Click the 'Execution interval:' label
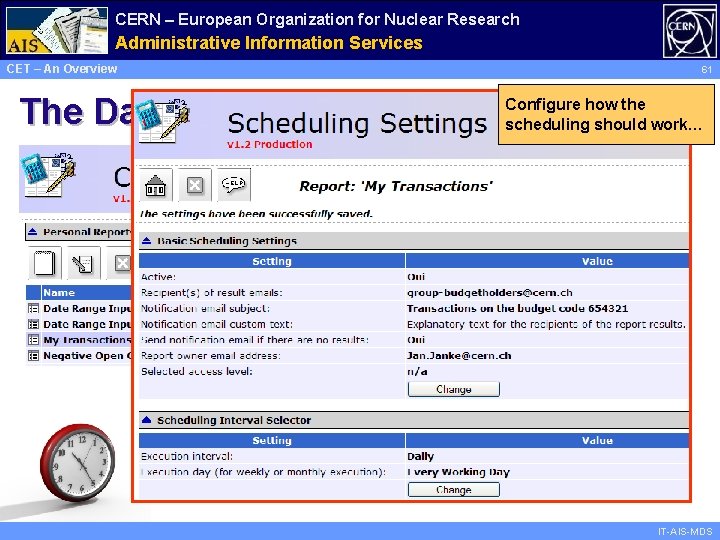 tap(187, 456)
